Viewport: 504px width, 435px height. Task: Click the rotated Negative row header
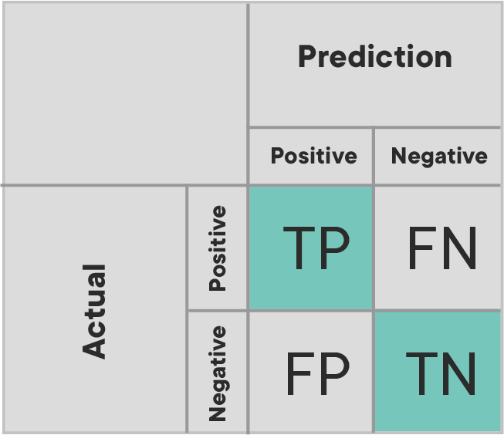tap(218, 373)
